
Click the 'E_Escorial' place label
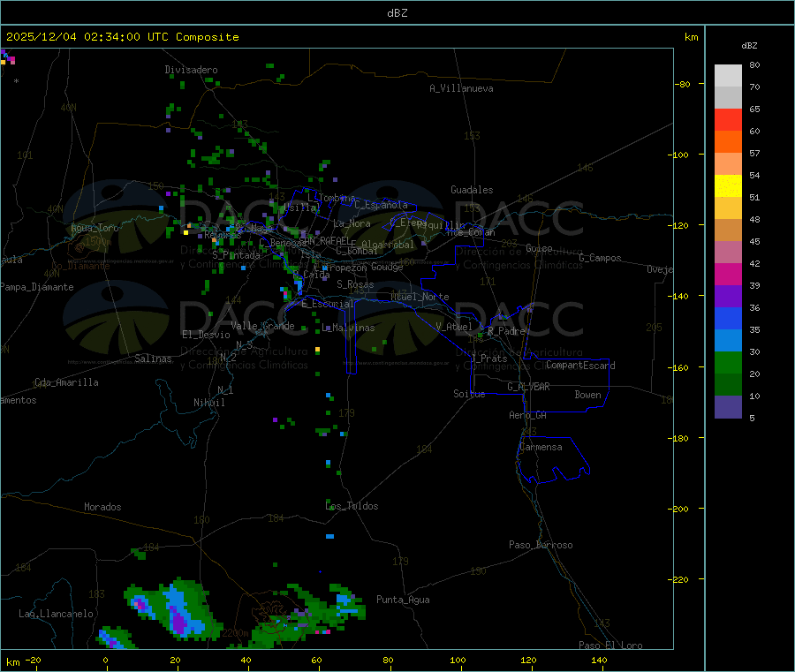pos(328,304)
